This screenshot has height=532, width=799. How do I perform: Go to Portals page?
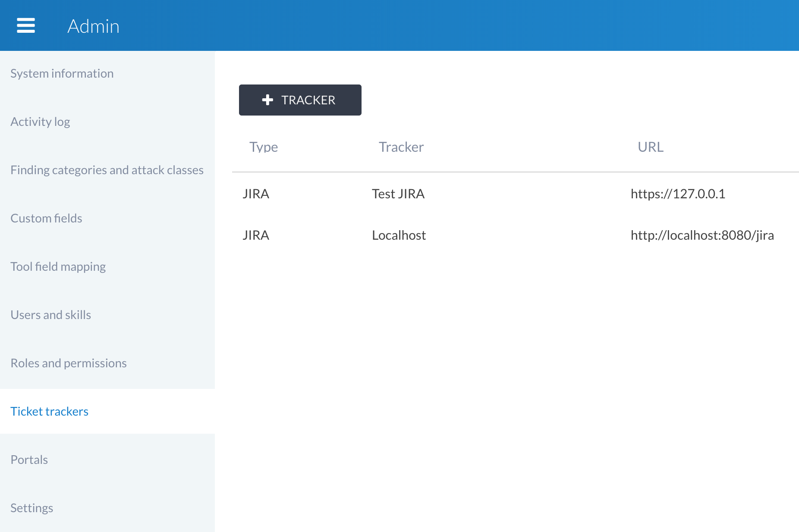tap(29, 460)
